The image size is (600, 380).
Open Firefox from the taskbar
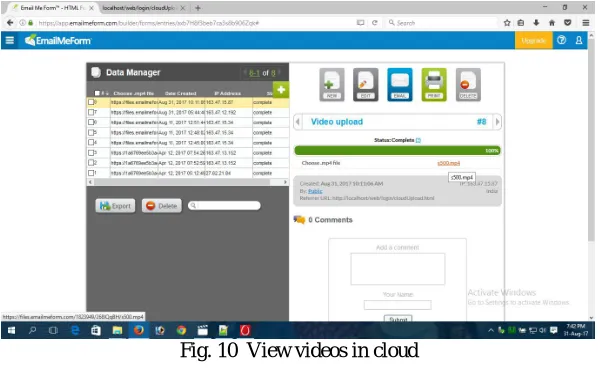(139, 330)
